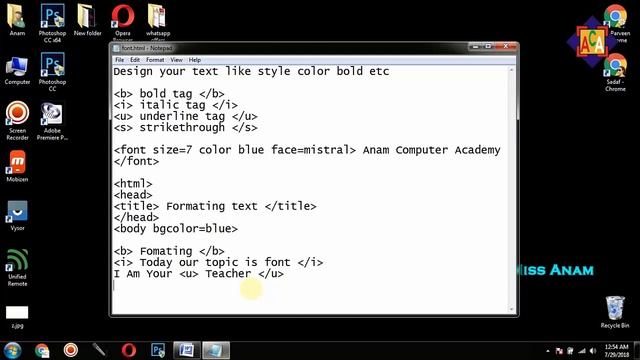Click Notepad scrollbar down arrow
640x360 pixels.
point(511,309)
